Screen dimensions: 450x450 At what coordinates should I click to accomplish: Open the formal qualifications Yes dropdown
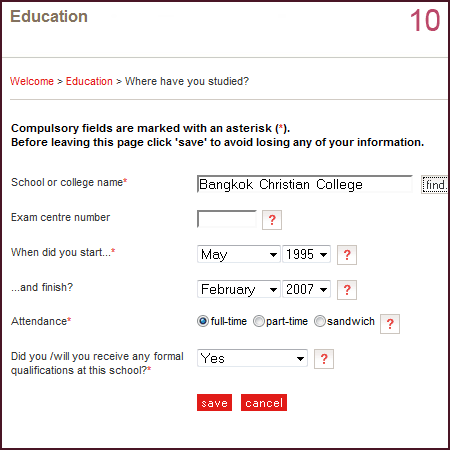252,358
